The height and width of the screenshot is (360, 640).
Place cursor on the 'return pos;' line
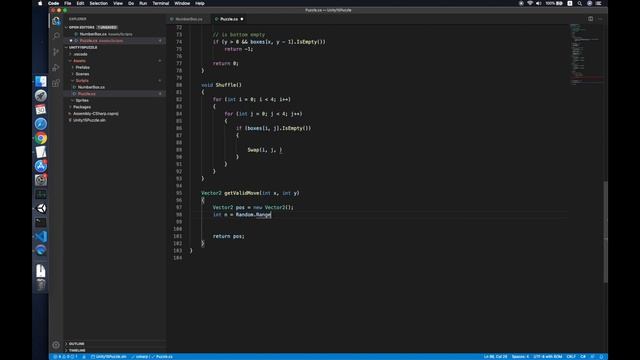[x=228, y=236]
